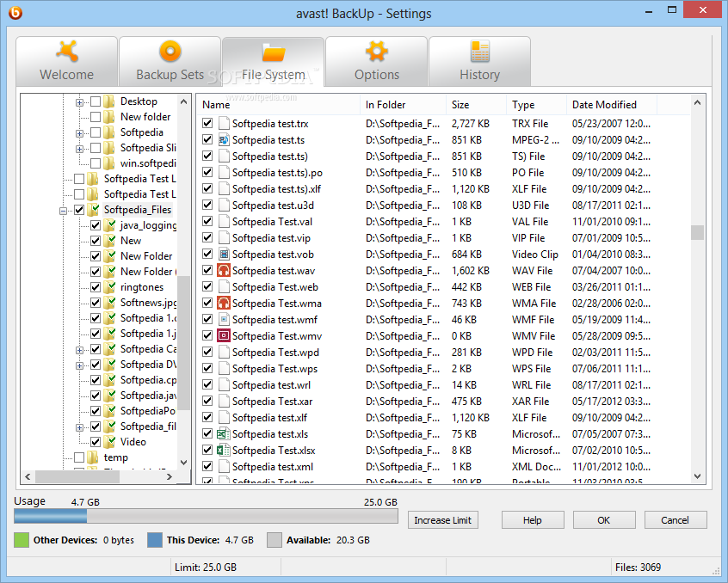Uncheck the ringtones folder checkbox
728x583 pixels.
coord(96,287)
